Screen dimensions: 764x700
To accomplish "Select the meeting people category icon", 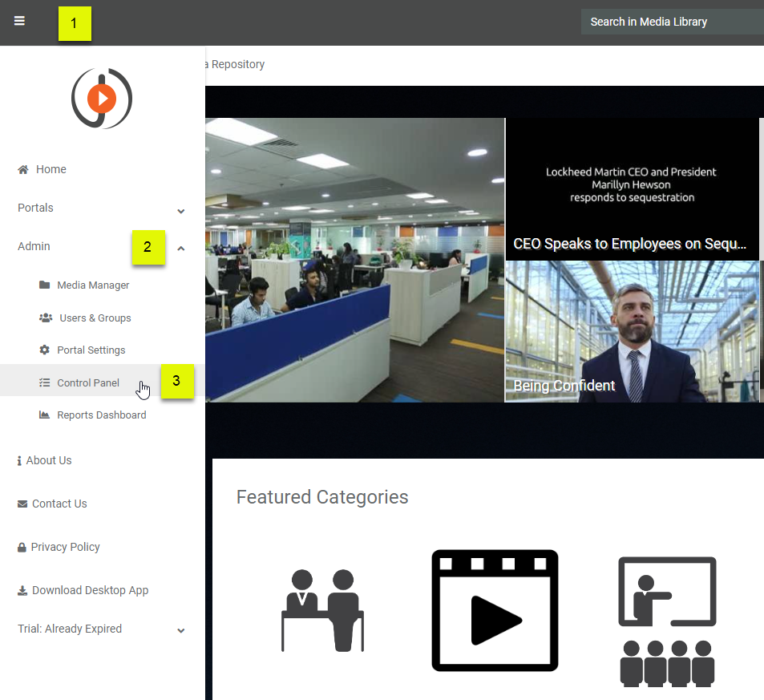I will [x=322, y=610].
